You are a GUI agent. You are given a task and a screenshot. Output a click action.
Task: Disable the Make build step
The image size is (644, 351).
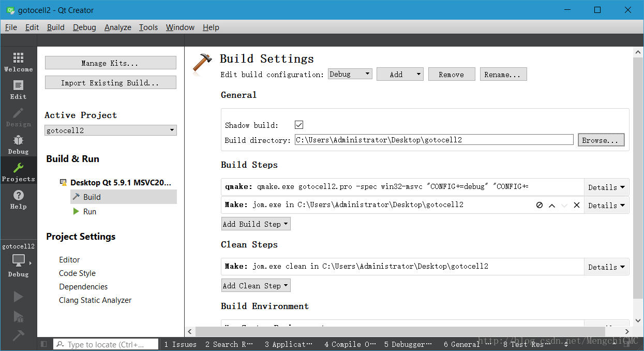coord(540,205)
